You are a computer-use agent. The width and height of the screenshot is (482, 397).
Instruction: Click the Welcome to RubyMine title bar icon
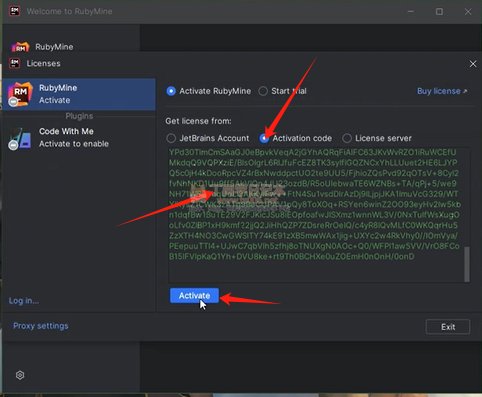click(x=15, y=11)
